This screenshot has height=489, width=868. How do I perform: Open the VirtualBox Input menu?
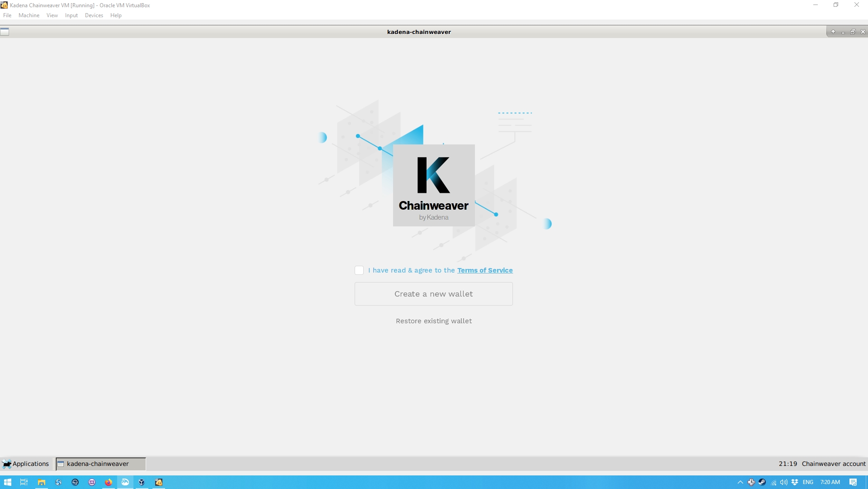[71, 15]
